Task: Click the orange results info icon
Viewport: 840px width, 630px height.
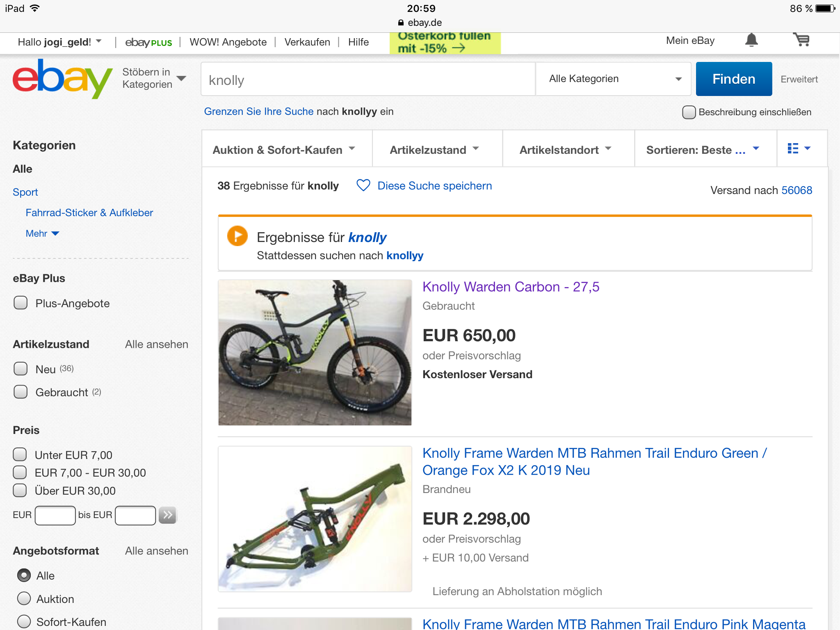Action: (237, 236)
